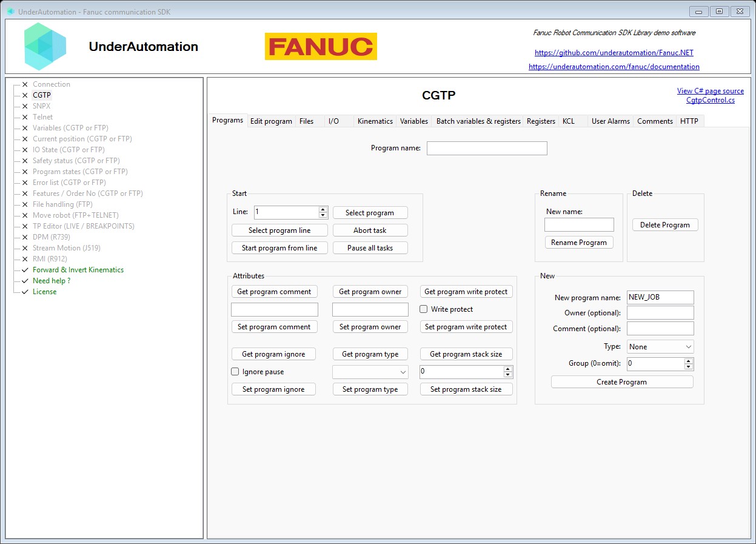Image resolution: width=756 pixels, height=544 pixels.
Task: Select the Programs tab
Action: [228, 120]
